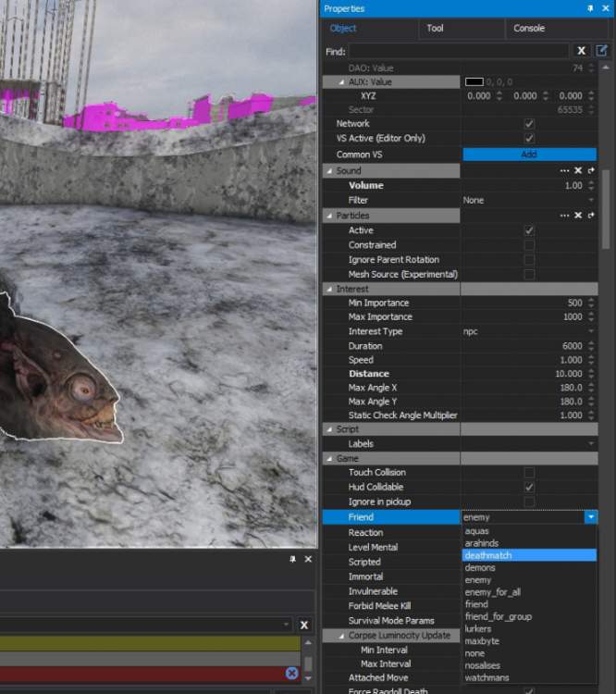
Task: Click the Particles section reset arrow icon
Action: tap(591, 216)
